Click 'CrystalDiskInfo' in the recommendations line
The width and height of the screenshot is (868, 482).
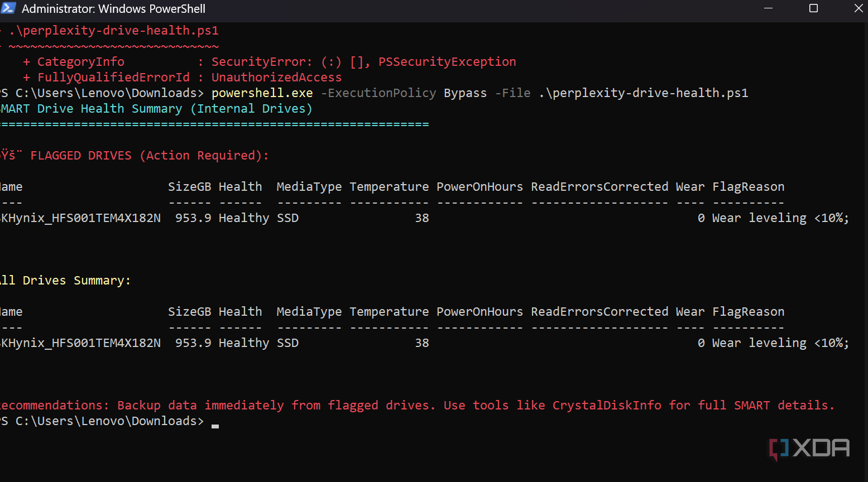pyautogui.click(x=607, y=406)
